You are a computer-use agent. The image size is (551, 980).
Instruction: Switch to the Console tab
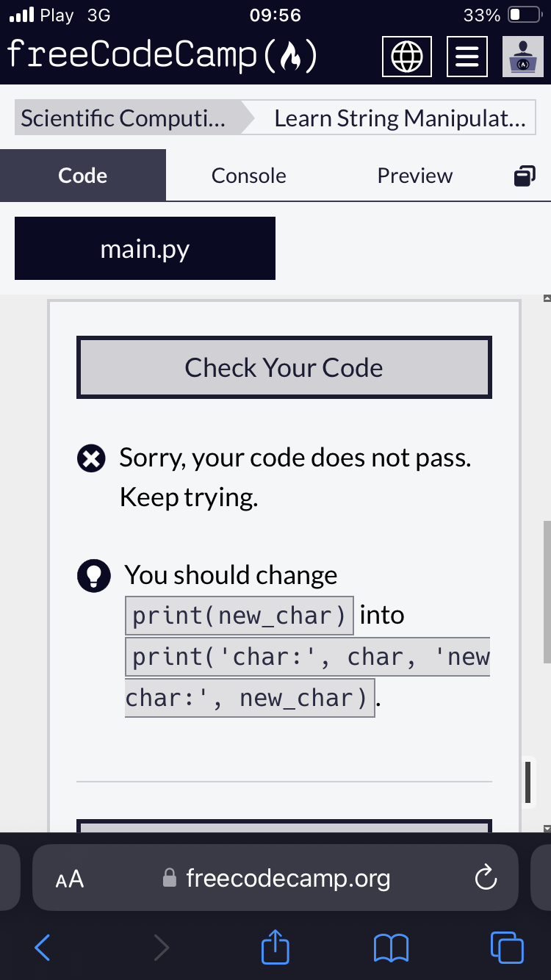[248, 176]
